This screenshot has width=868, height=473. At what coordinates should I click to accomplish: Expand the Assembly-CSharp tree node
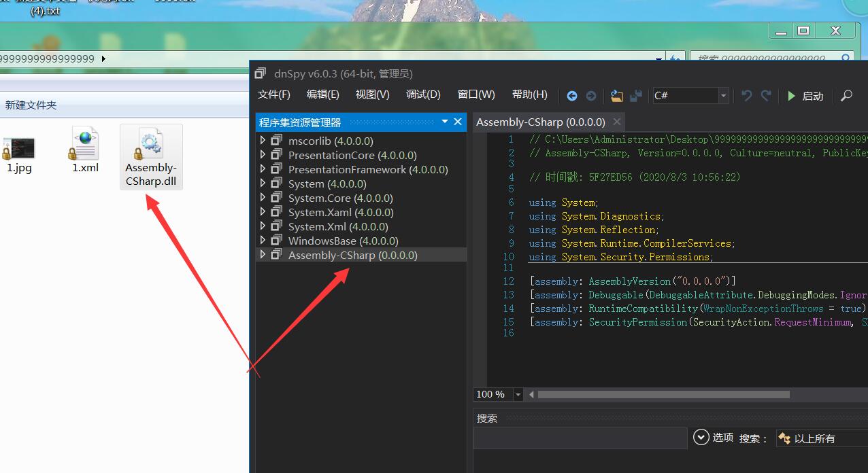click(x=263, y=255)
